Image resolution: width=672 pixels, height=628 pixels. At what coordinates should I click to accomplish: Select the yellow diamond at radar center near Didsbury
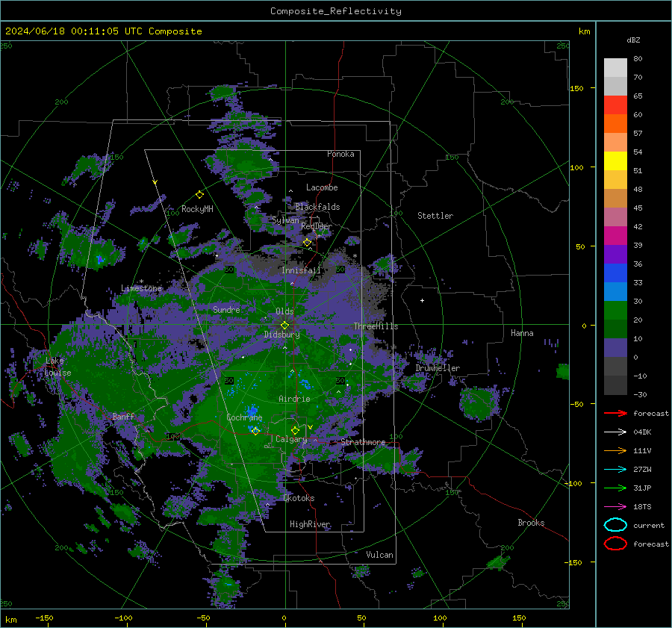coord(284,326)
